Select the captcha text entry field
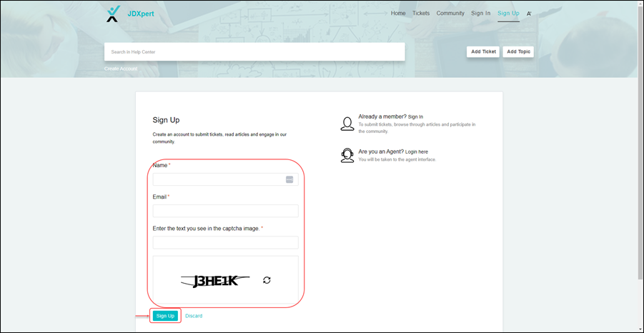This screenshot has width=644, height=333. tap(225, 242)
